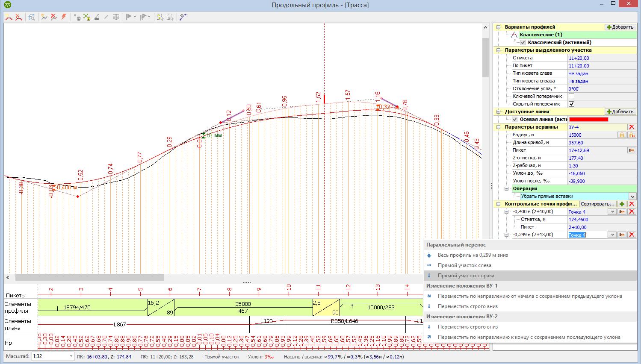Click locate icon in Пикет row
The width and height of the screenshot is (641, 364).
click(x=631, y=150)
